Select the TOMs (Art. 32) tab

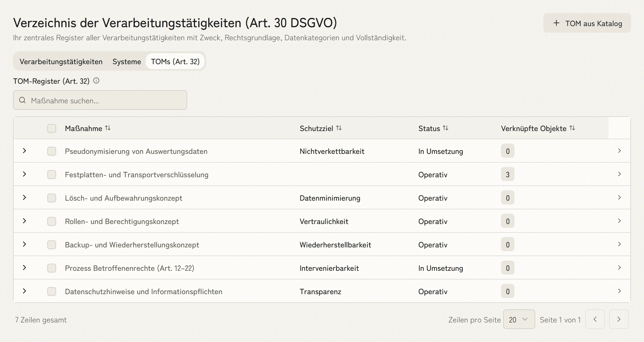[175, 61]
